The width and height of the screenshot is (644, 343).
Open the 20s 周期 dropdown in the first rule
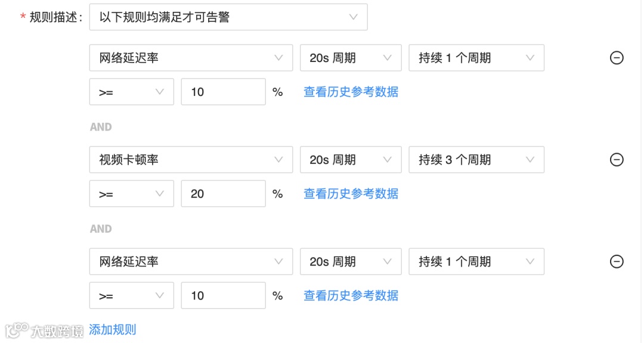click(351, 58)
